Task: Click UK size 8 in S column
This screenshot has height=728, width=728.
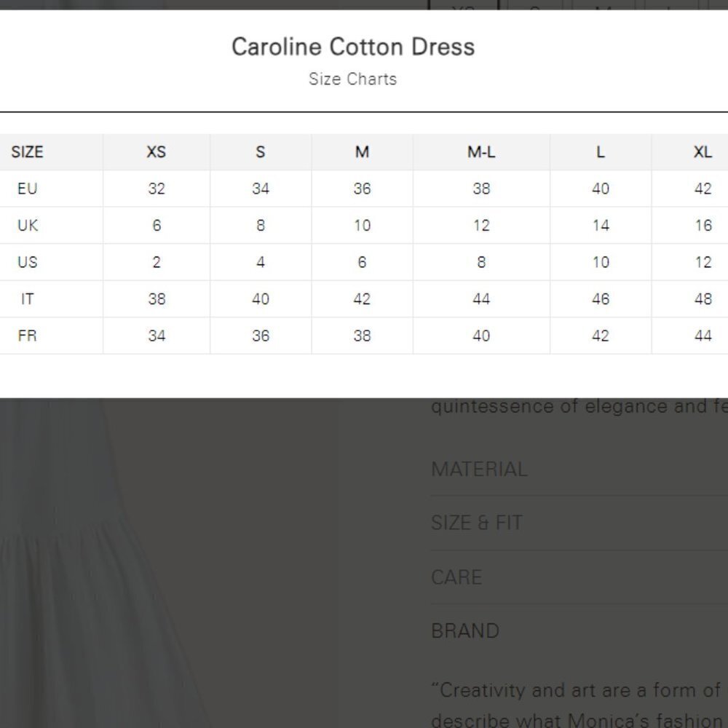Action: point(261,225)
